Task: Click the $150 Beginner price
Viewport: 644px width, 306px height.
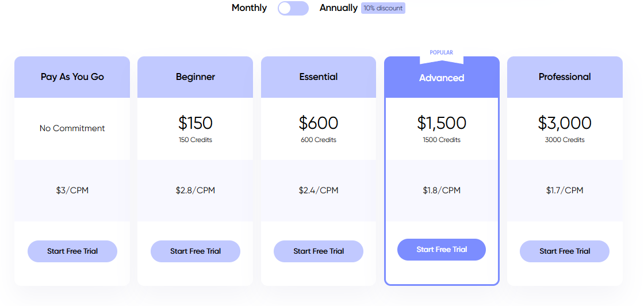Action: click(195, 123)
